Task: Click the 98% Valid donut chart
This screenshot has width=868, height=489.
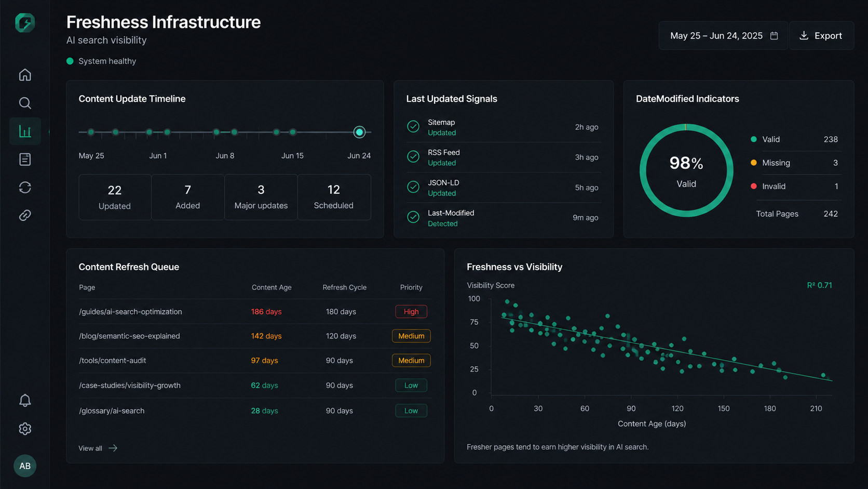Action: [686, 170]
